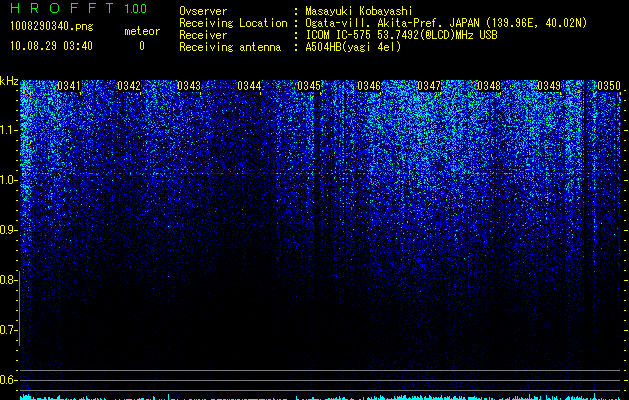Click the kHz axis unit label
The image size is (629, 400).
9,81
